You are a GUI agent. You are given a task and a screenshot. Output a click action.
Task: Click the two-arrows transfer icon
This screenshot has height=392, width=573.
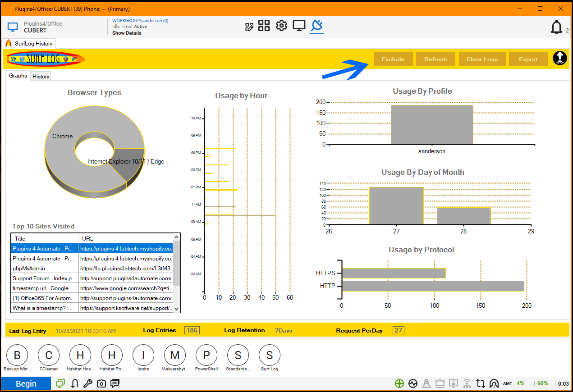(x=481, y=383)
